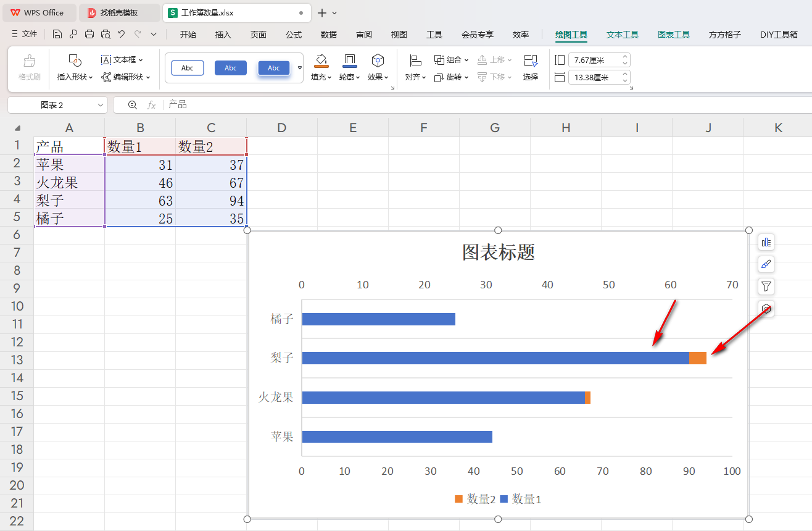812x531 pixels.
Task: Click the 插入形状 shape icon
Action: [x=75, y=61]
